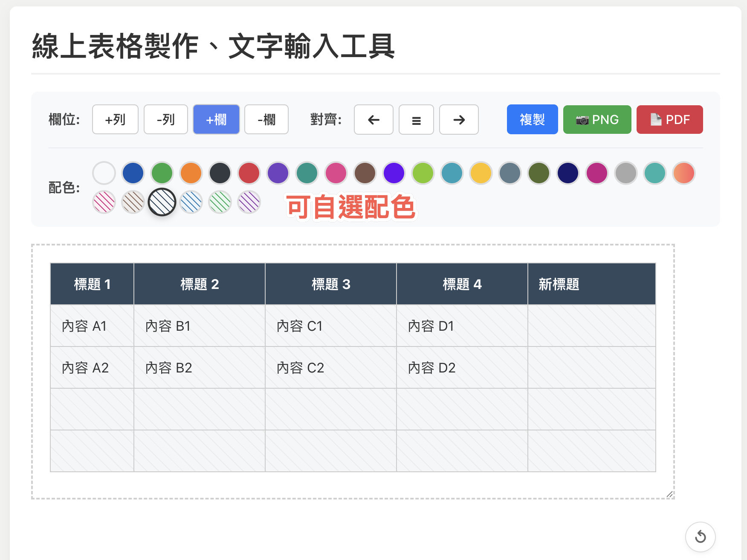Select the left alignment arrow icon
This screenshot has height=560, width=747.
(373, 120)
